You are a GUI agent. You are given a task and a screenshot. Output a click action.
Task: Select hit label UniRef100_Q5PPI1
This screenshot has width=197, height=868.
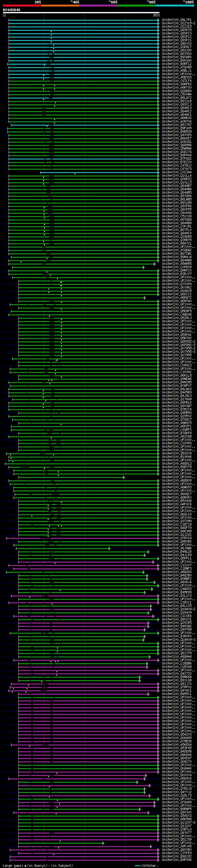pyautogui.click(x=177, y=558)
